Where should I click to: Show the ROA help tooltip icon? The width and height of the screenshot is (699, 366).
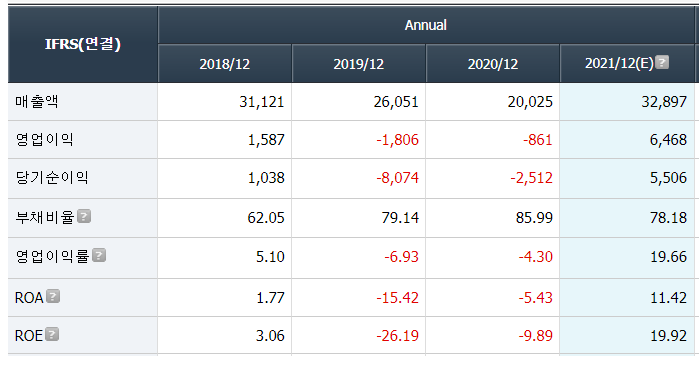point(53,296)
